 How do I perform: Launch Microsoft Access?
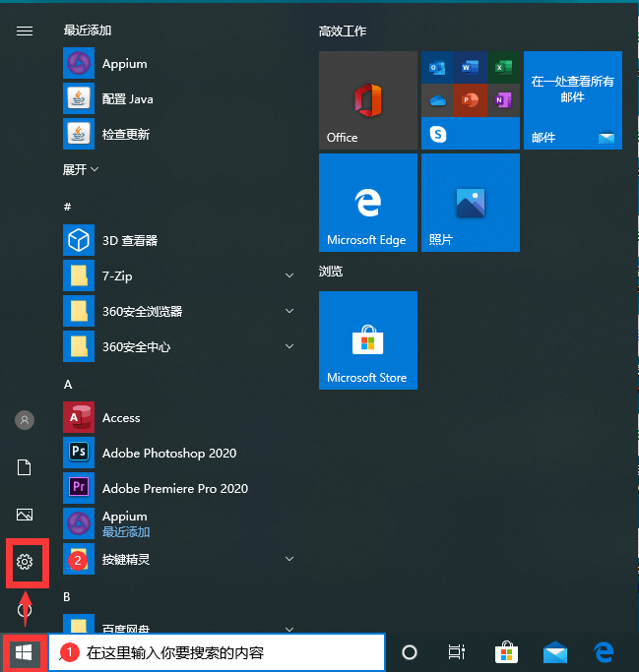coord(180,417)
